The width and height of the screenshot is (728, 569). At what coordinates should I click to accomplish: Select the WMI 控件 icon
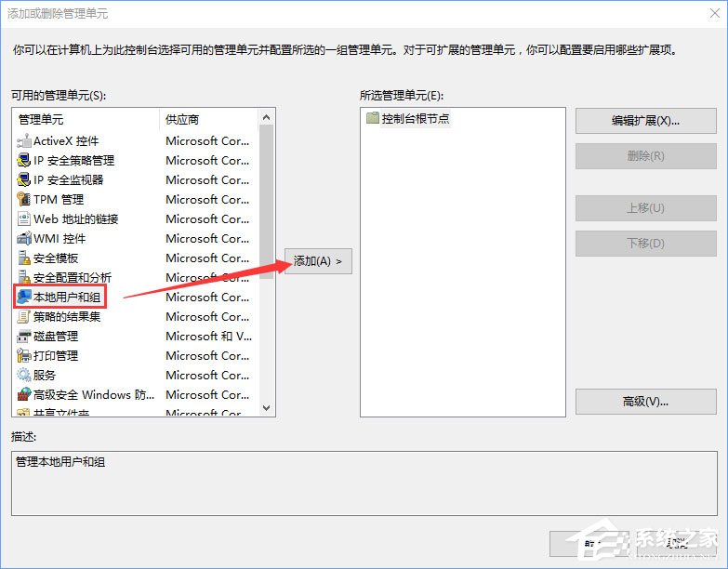(23, 239)
